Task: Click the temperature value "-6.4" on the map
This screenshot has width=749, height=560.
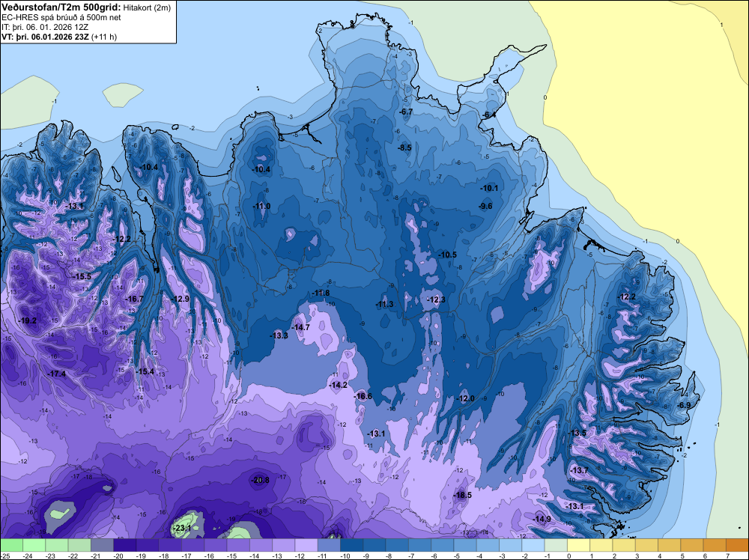Action: 488,115
